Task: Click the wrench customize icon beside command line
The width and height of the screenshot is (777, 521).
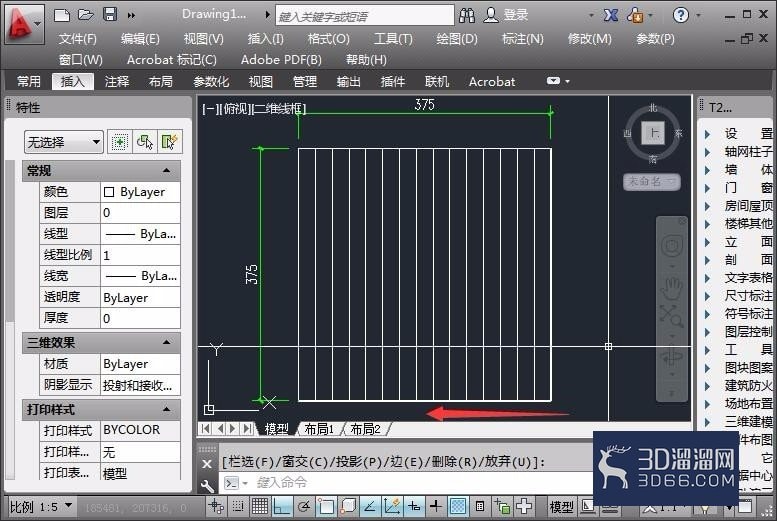Action: pos(207,485)
